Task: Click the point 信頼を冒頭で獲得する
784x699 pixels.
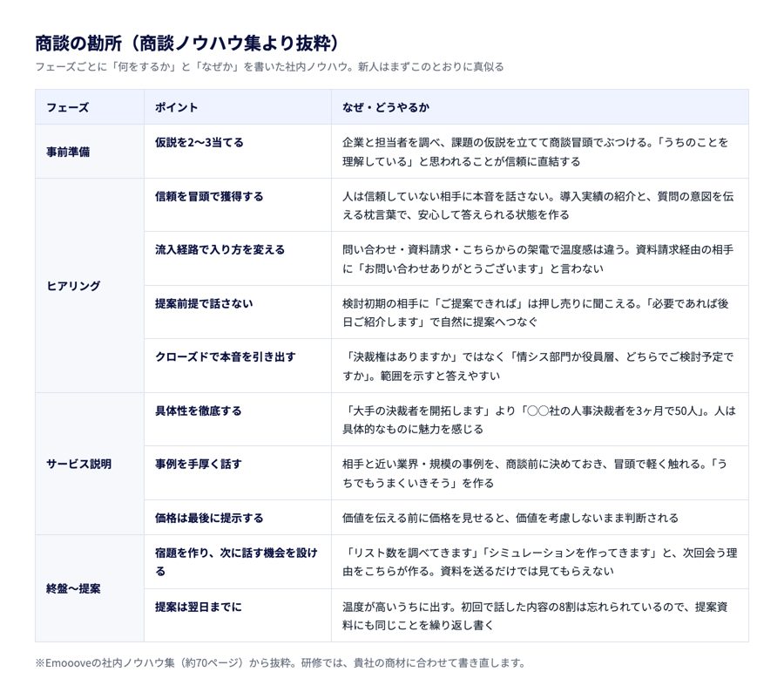Action: coord(209,196)
